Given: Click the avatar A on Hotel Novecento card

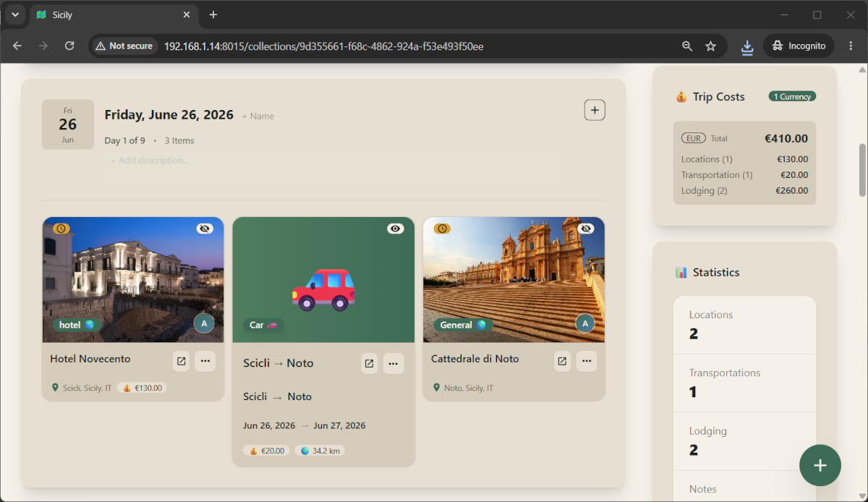Looking at the screenshot, I should pyautogui.click(x=204, y=323).
